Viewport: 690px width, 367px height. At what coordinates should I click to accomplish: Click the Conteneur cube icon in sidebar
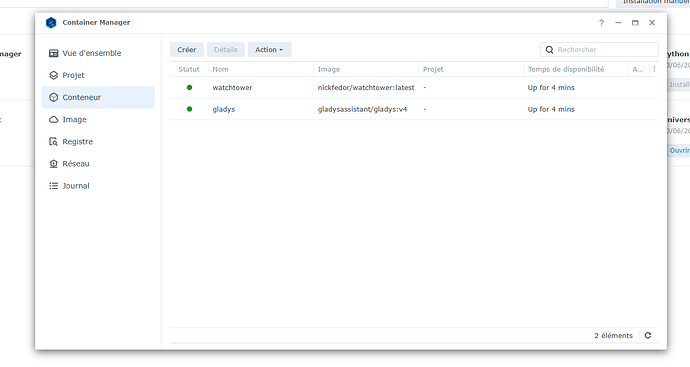[54, 97]
